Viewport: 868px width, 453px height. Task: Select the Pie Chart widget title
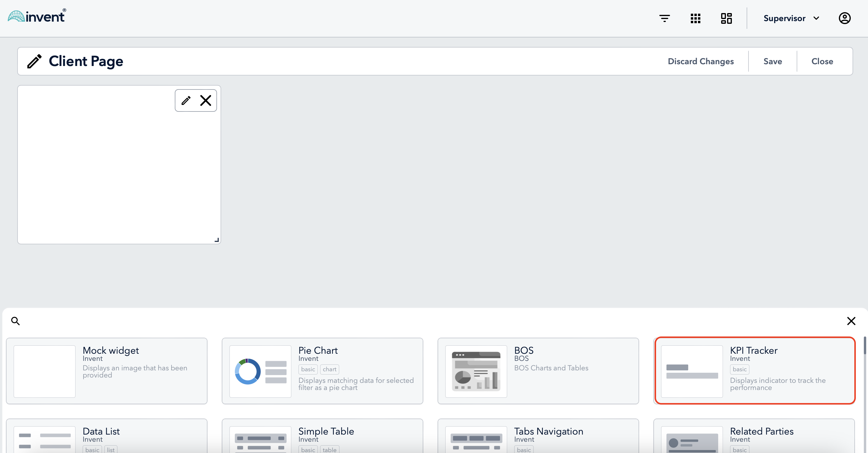pos(318,350)
